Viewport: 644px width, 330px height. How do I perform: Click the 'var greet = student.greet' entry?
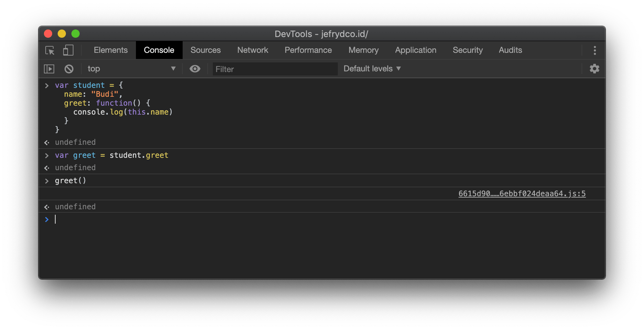tap(112, 155)
